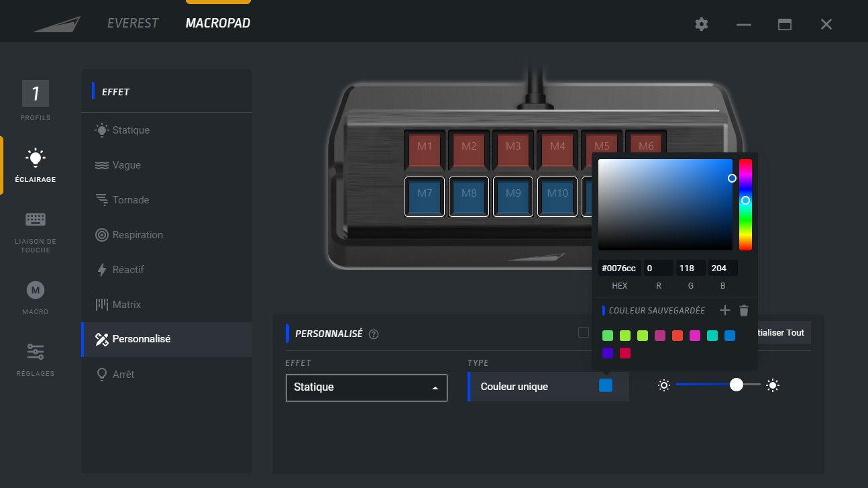Open the Effet dropdown showing Statique

[366, 387]
